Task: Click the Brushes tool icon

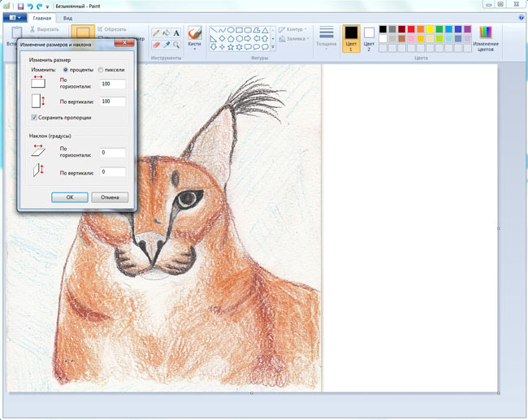Action: [195, 33]
